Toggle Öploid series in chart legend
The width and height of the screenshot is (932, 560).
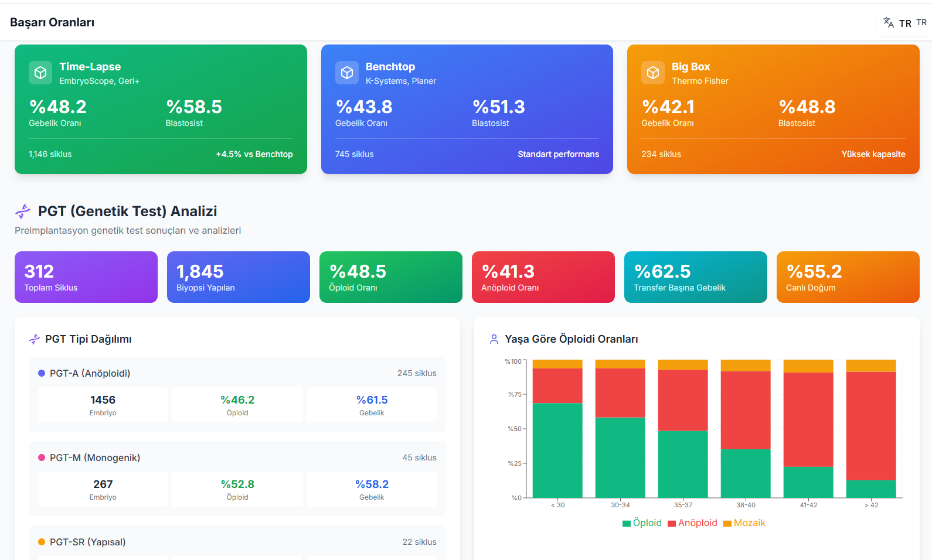click(642, 523)
